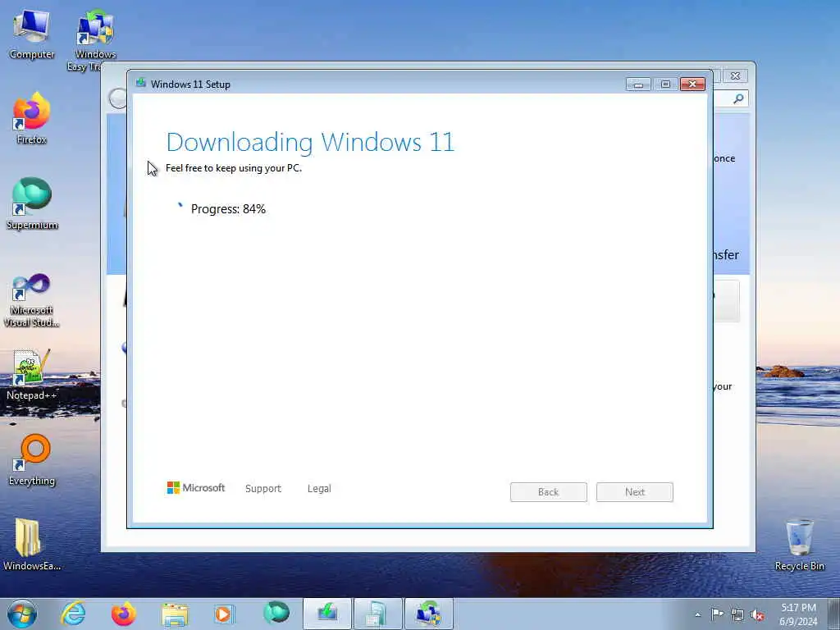Launch Firefox from the taskbar
Viewport: 840px width, 630px height.
pos(124,614)
